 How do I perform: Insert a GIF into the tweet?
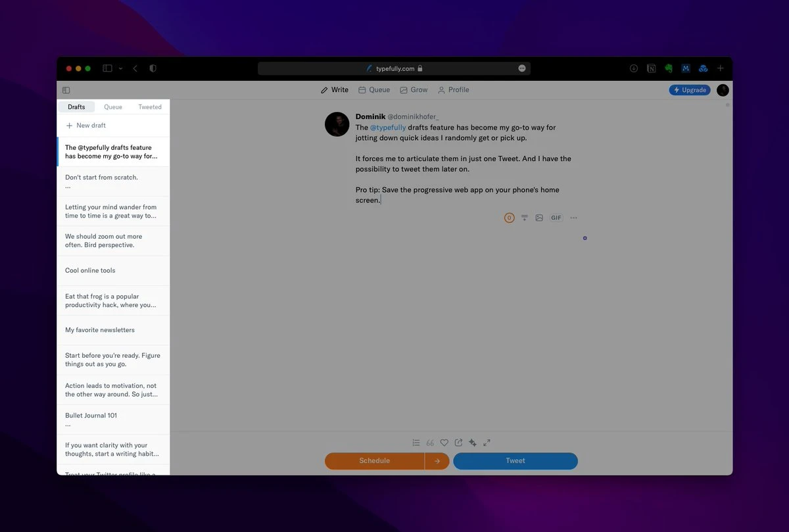tap(556, 218)
